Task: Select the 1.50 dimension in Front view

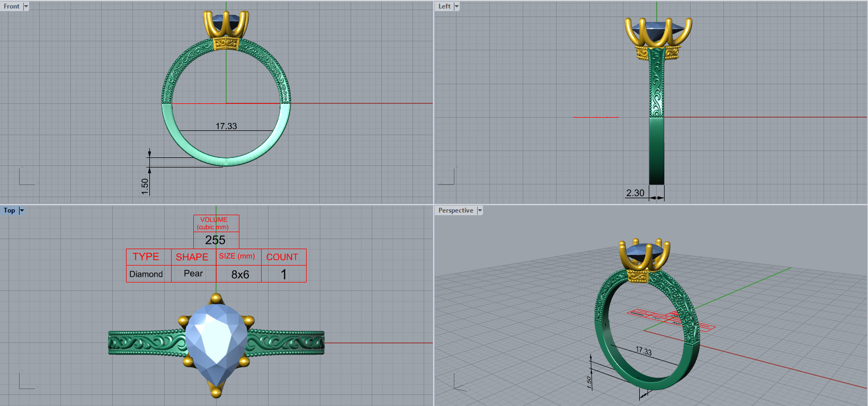Action: click(145, 187)
